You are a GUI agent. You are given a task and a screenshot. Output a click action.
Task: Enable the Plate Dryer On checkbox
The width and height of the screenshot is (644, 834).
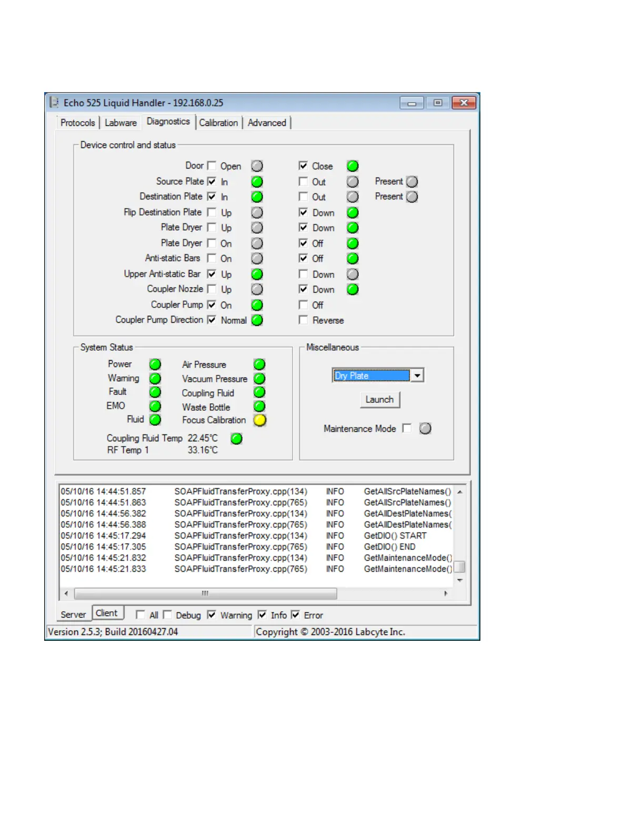pyautogui.click(x=212, y=243)
